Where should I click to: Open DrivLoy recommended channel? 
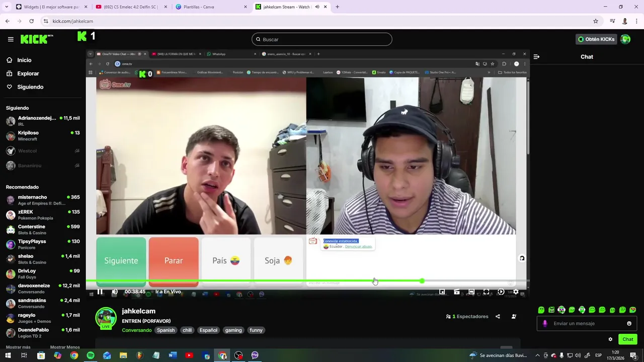43,274
